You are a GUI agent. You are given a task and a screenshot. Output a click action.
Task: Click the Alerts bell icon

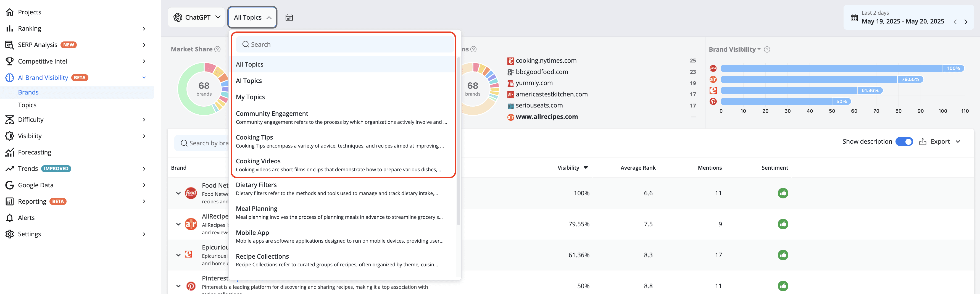9,217
